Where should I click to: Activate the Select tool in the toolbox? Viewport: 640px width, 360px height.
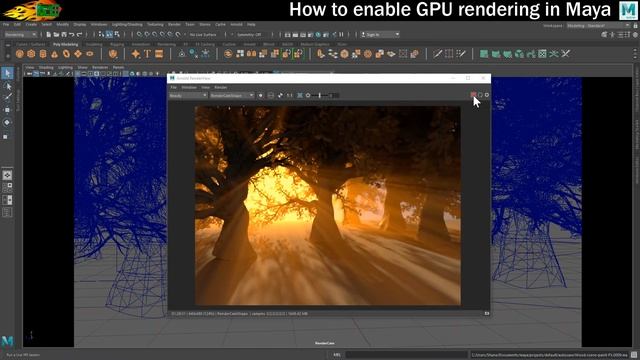[7, 73]
